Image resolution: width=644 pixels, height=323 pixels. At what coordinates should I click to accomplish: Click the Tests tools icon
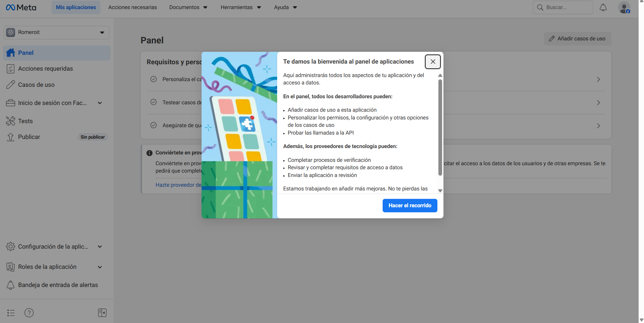pyautogui.click(x=11, y=121)
